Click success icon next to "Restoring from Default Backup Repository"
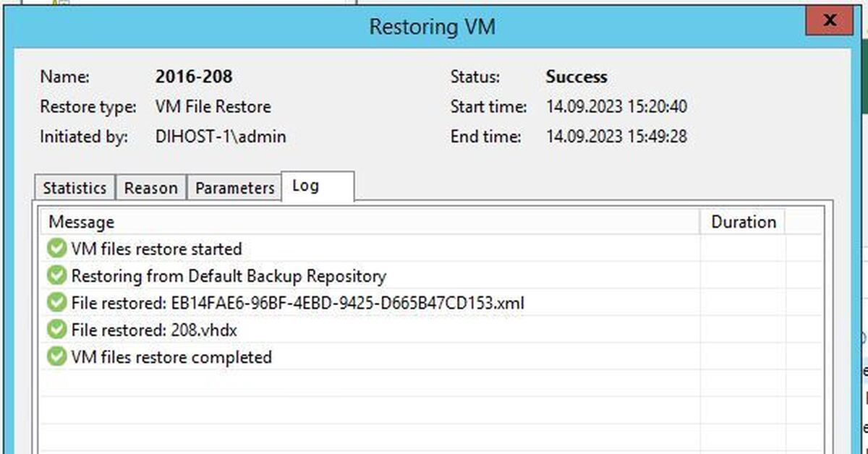The width and height of the screenshot is (868, 454). tap(56, 275)
